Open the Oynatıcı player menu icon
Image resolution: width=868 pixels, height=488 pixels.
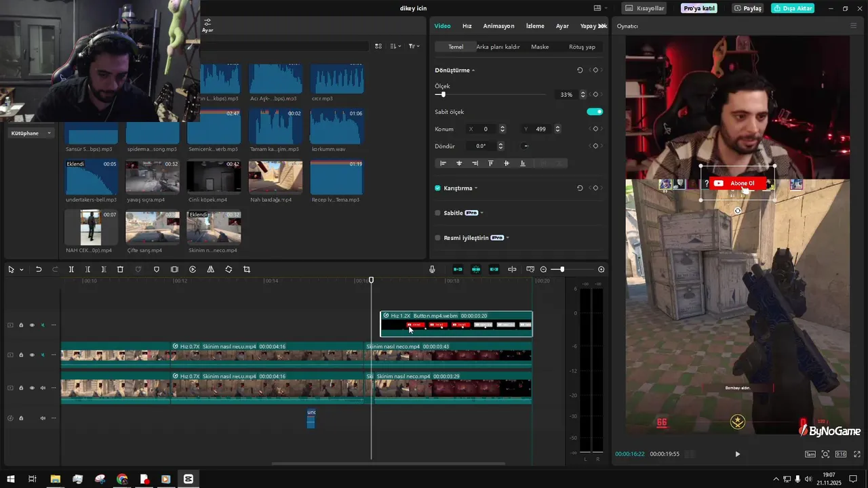click(x=853, y=26)
